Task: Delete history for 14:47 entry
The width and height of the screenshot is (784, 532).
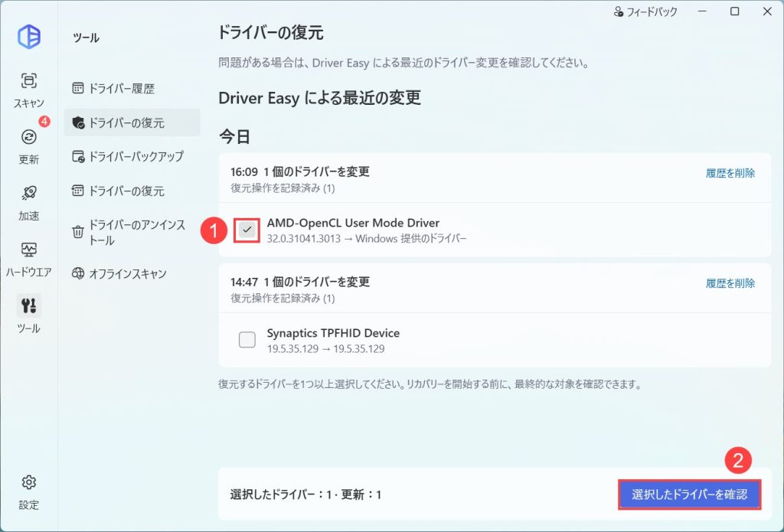Action: point(730,283)
